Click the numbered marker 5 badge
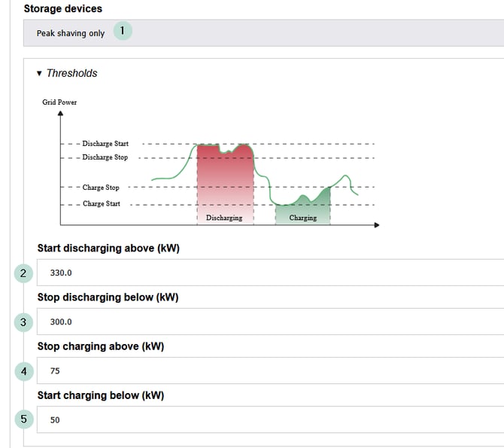504x448 pixels. 24,419
